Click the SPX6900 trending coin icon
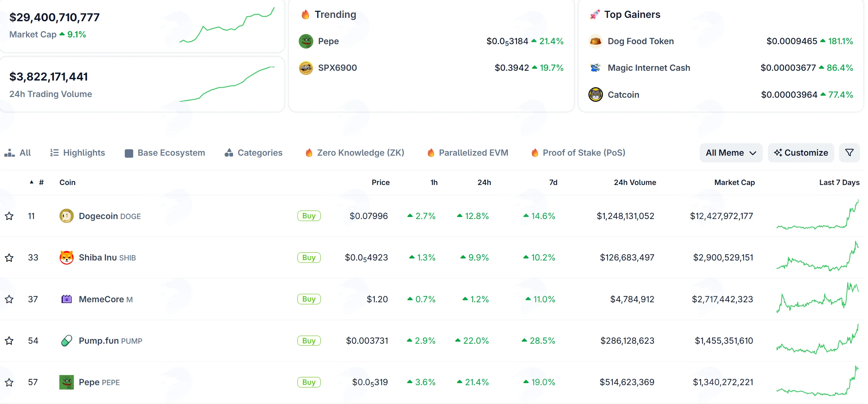Image resolution: width=868 pixels, height=404 pixels. (306, 68)
